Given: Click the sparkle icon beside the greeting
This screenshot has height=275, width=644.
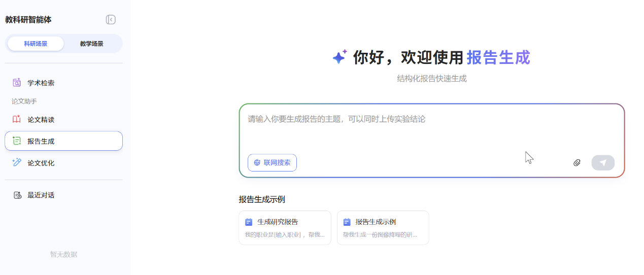Looking at the screenshot, I should (x=340, y=57).
